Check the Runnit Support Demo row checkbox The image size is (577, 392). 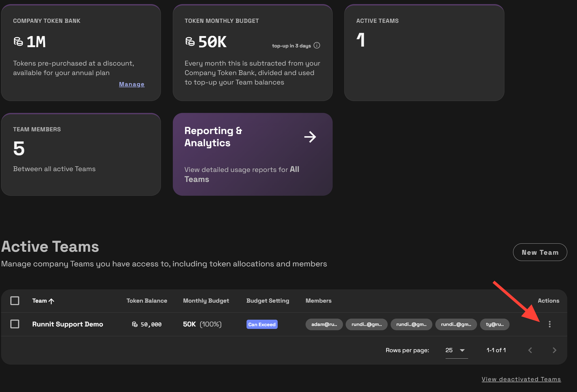click(x=15, y=324)
